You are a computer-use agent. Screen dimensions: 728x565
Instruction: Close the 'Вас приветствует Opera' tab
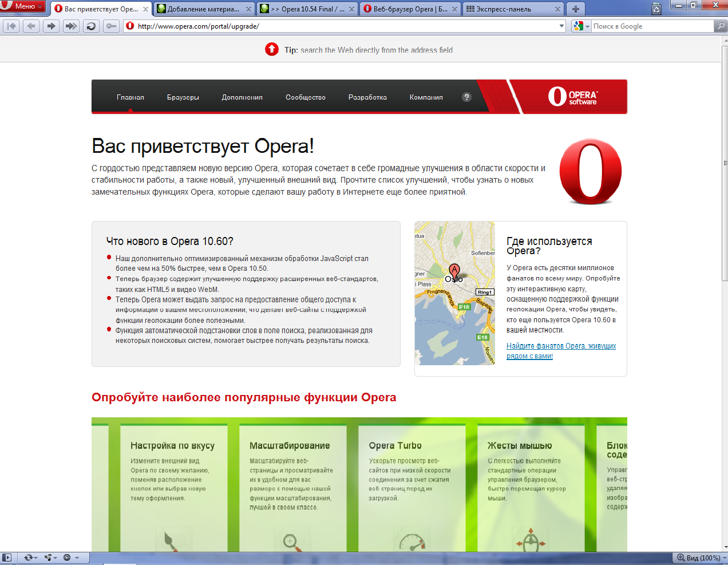[x=145, y=9]
